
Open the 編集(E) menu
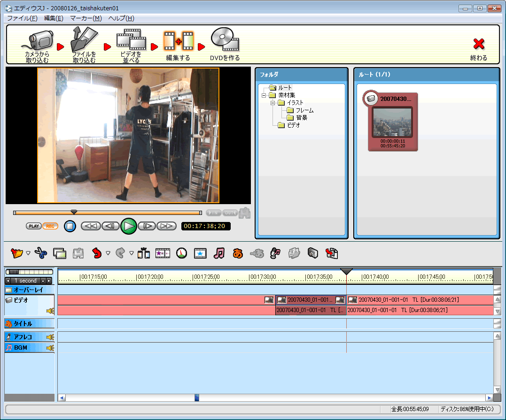point(53,18)
